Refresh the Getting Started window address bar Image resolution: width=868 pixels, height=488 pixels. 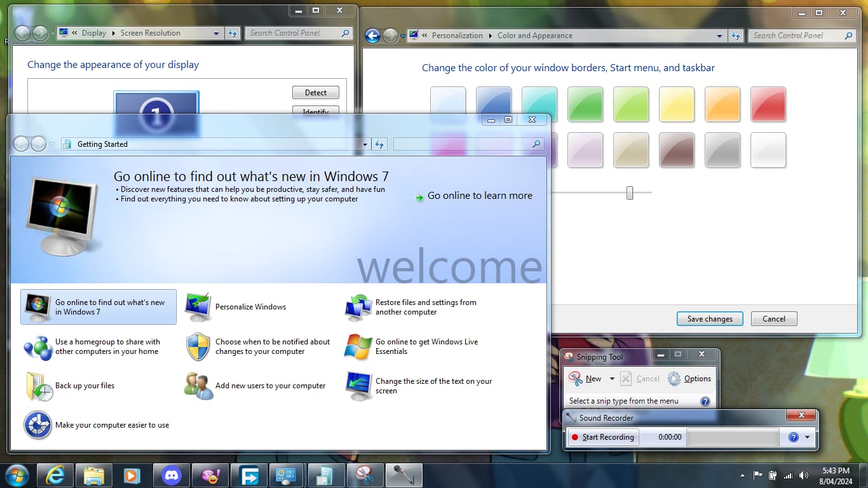pos(379,144)
